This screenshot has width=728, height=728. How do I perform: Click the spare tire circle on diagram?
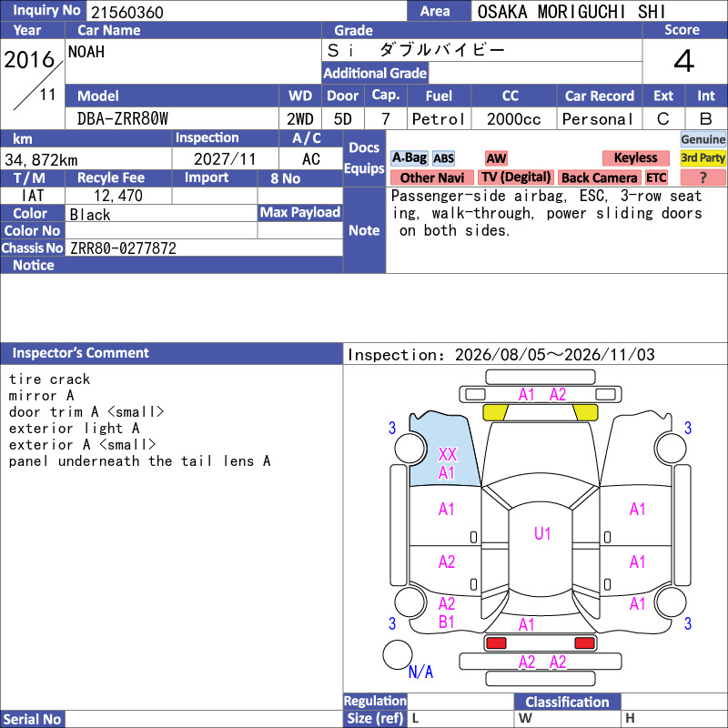click(x=398, y=654)
